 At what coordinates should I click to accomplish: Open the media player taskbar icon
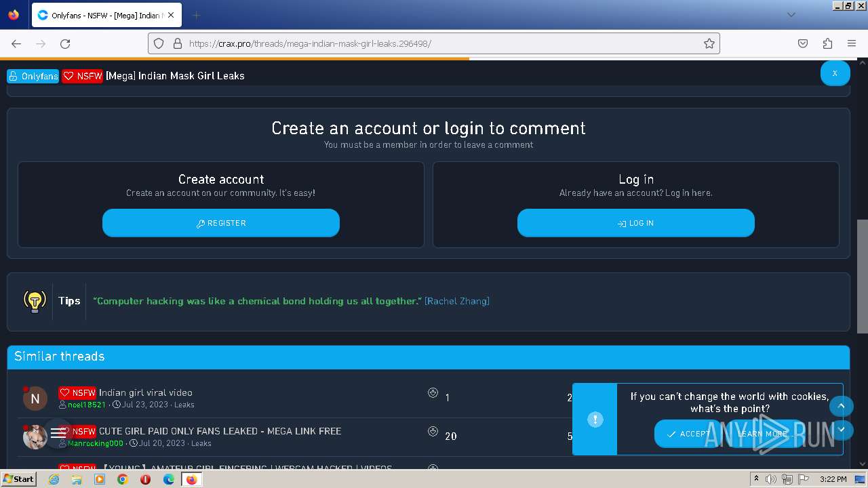100,479
